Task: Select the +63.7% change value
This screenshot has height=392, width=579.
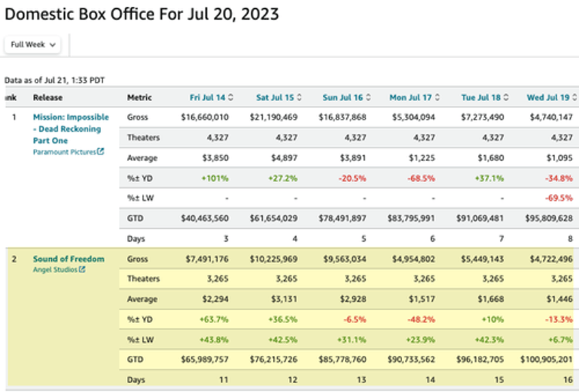Action: point(214,320)
